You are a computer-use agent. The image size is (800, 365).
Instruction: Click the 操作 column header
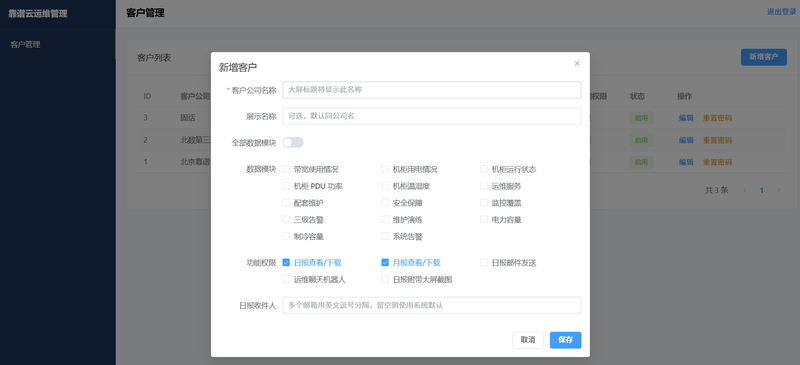684,96
